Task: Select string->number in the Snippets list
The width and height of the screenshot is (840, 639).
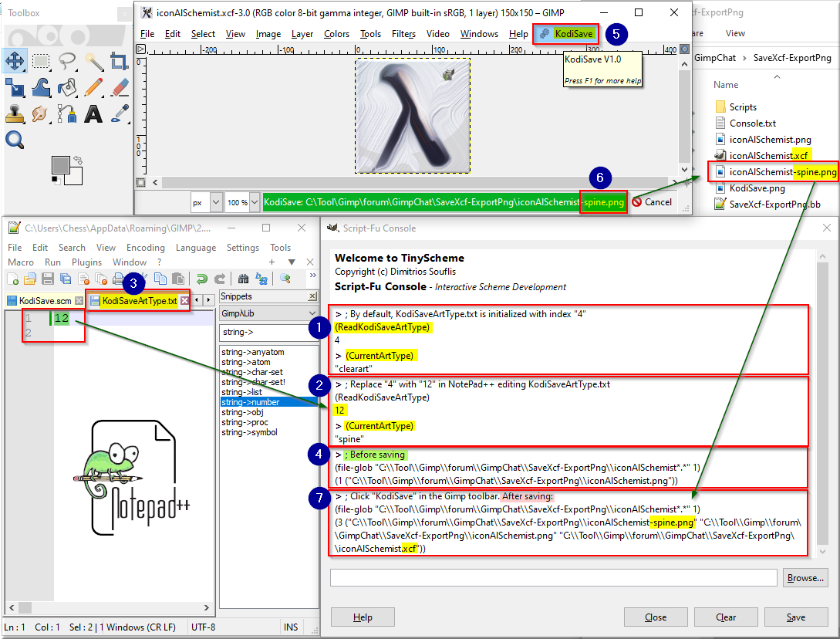Action: tap(269, 402)
